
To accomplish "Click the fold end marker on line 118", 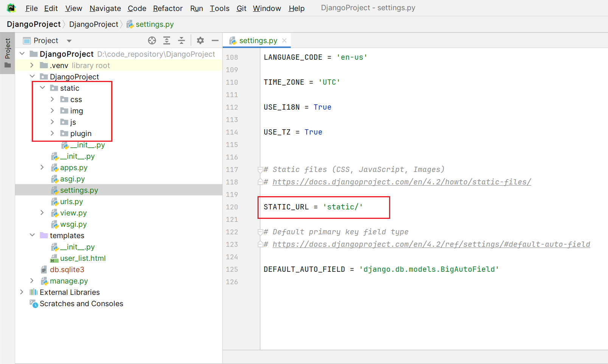I will (260, 182).
